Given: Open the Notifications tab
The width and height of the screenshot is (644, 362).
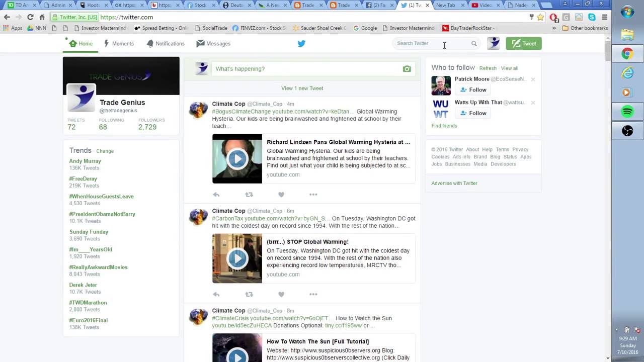Looking at the screenshot, I should (166, 44).
